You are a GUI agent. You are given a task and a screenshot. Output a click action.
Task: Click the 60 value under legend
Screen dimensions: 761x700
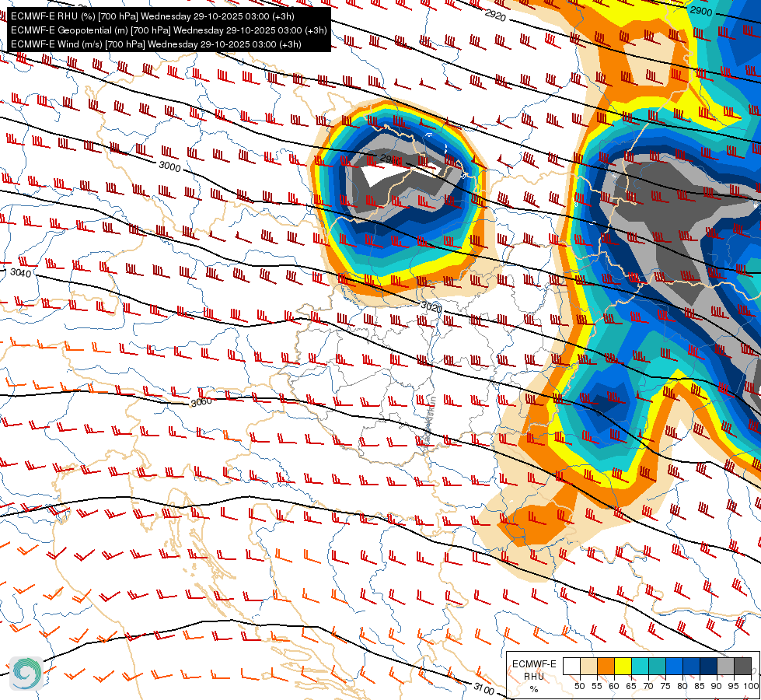[614, 686]
